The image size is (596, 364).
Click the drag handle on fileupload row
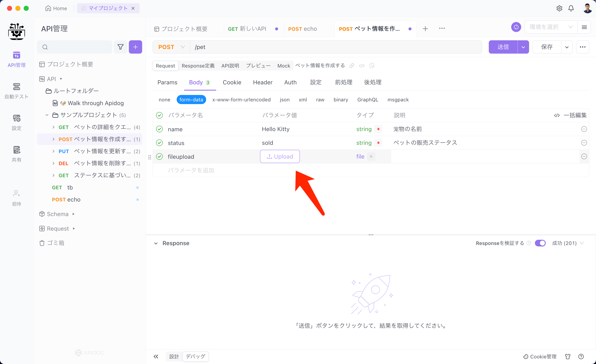coord(150,157)
